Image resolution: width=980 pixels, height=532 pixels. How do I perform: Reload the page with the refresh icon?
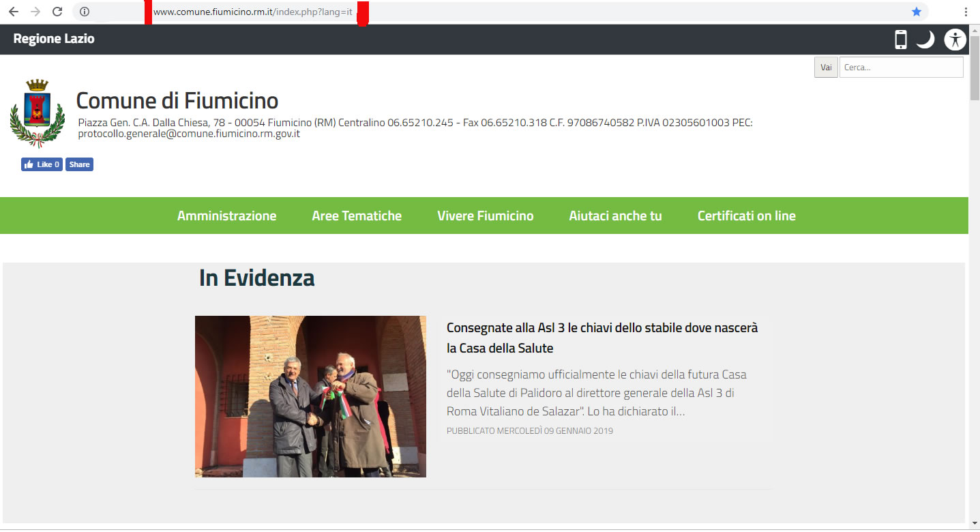point(58,12)
